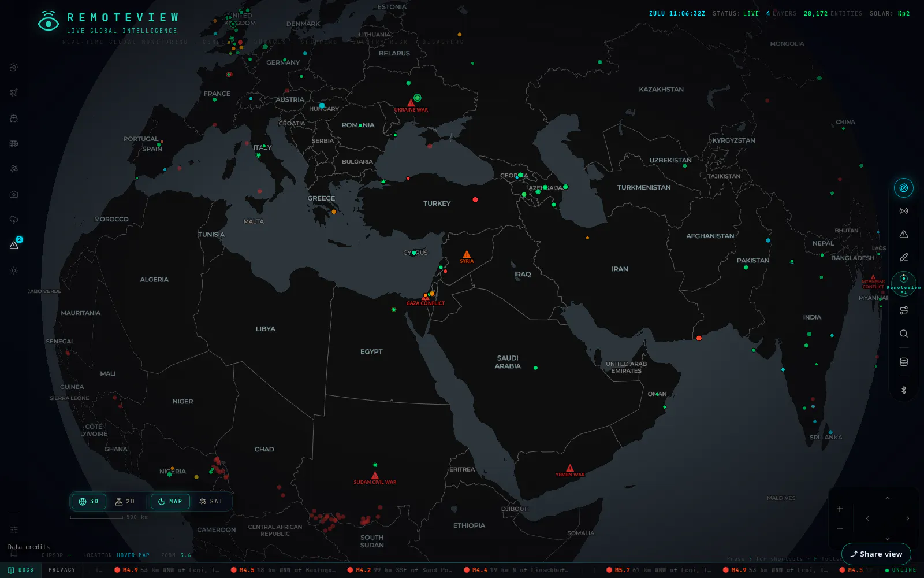
Task: Open the camera feeds layer icon
Action: pos(14,194)
